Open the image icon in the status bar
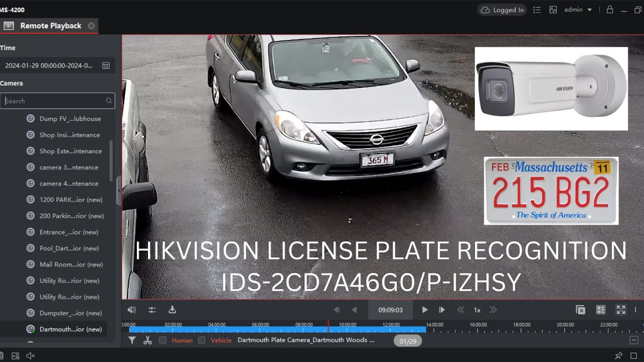 [16, 355]
